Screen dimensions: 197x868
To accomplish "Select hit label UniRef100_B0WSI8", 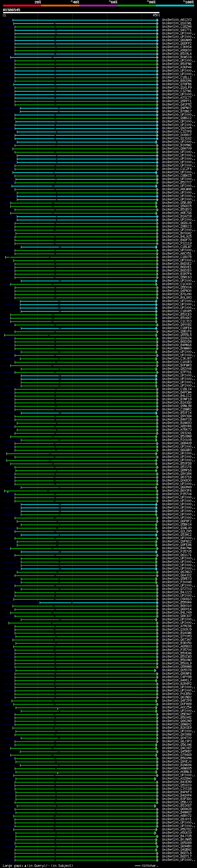I will tap(177, 57).
